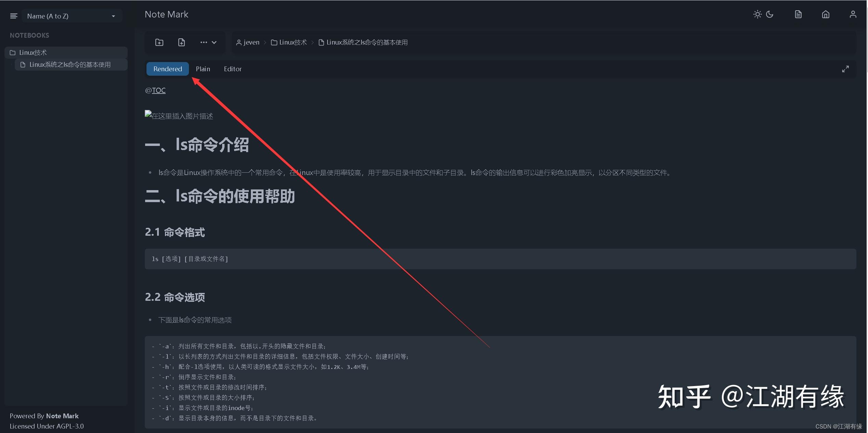The height and width of the screenshot is (433, 868).
Task: Open the documents icon in the top bar
Action: (x=798, y=14)
